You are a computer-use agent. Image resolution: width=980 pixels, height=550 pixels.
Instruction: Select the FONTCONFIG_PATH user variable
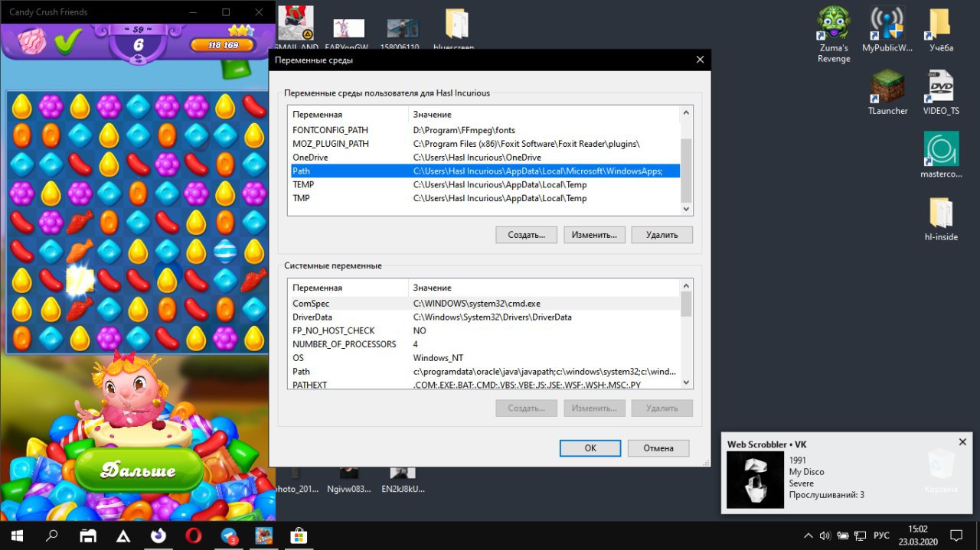point(484,130)
